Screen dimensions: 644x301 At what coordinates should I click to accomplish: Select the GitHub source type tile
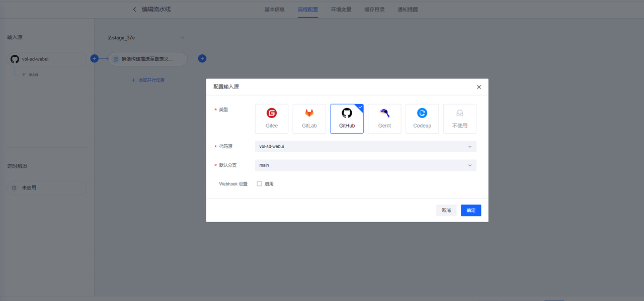pos(347,119)
